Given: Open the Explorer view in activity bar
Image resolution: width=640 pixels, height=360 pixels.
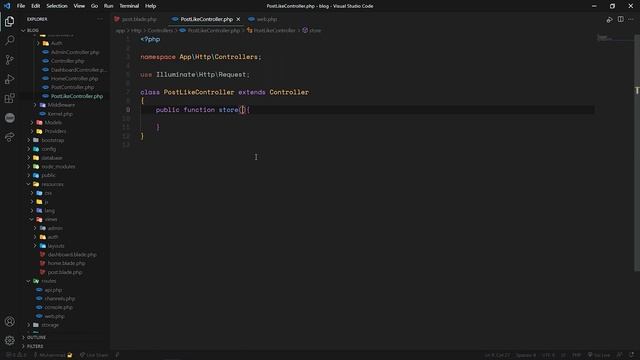Looking at the screenshot, I should point(9,21).
